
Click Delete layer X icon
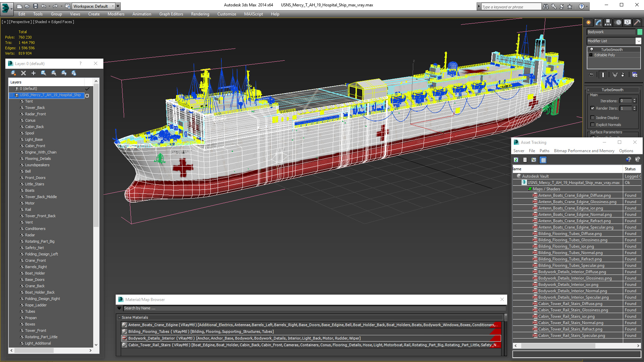[x=23, y=73]
